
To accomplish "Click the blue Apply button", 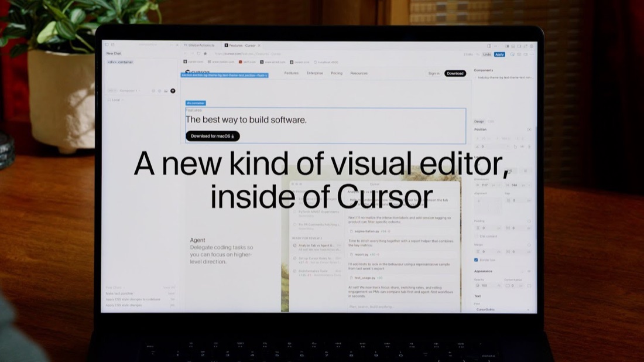I will point(499,54).
